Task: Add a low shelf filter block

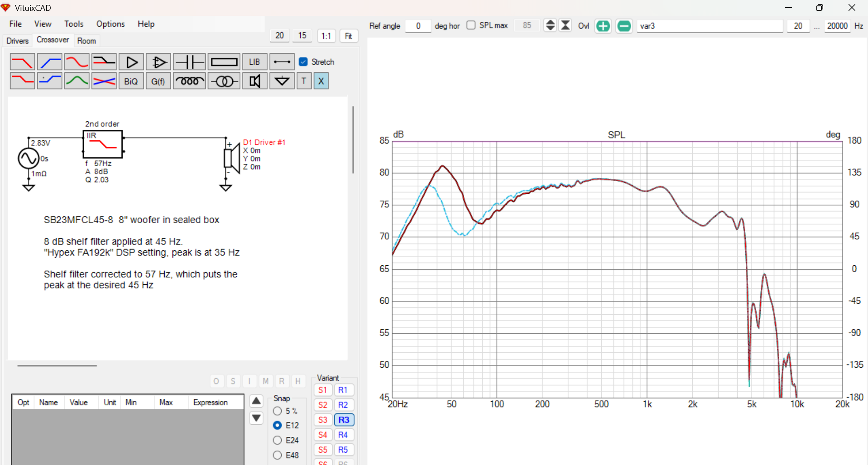Action: pyautogui.click(x=22, y=81)
